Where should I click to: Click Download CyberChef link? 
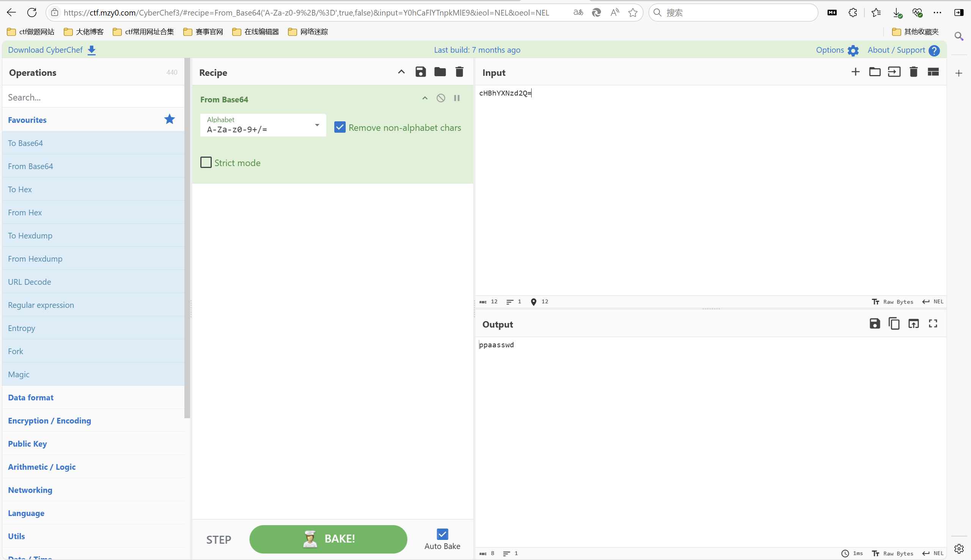coord(52,50)
